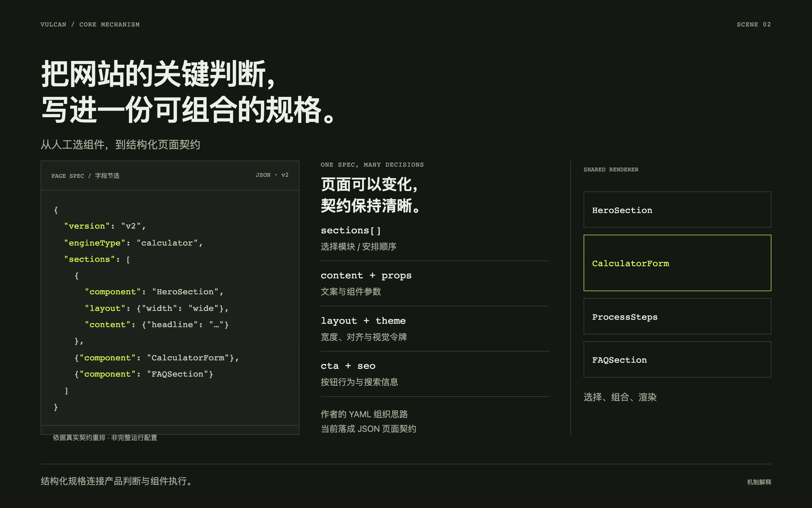The height and width of the screenshot is (508, 812).
Task: Click the heading "页面可以变化,"
Action: click(x=369, y=185)
